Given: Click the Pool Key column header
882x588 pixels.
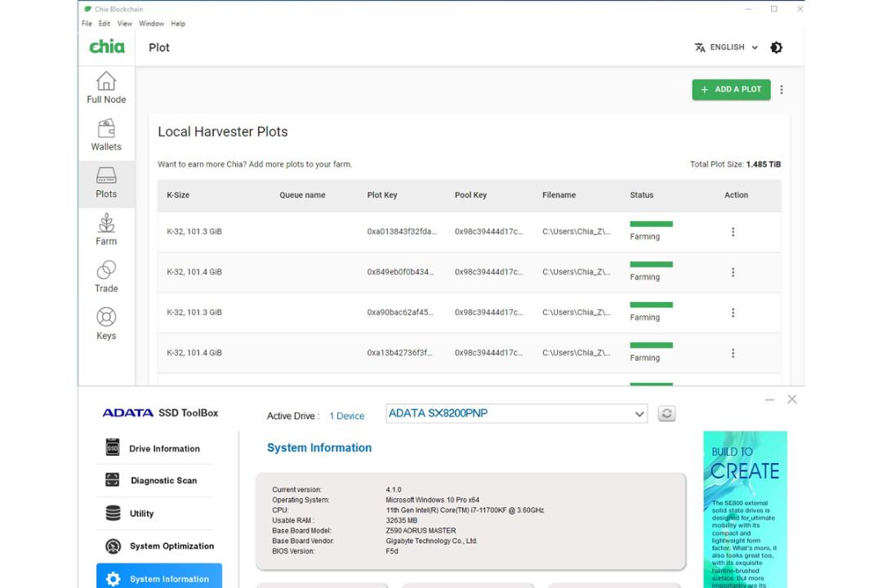Looking at the screenshot, I should 470,194.
